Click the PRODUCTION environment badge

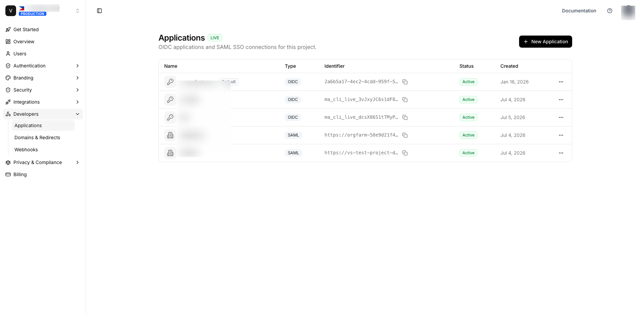pos(33,14)
